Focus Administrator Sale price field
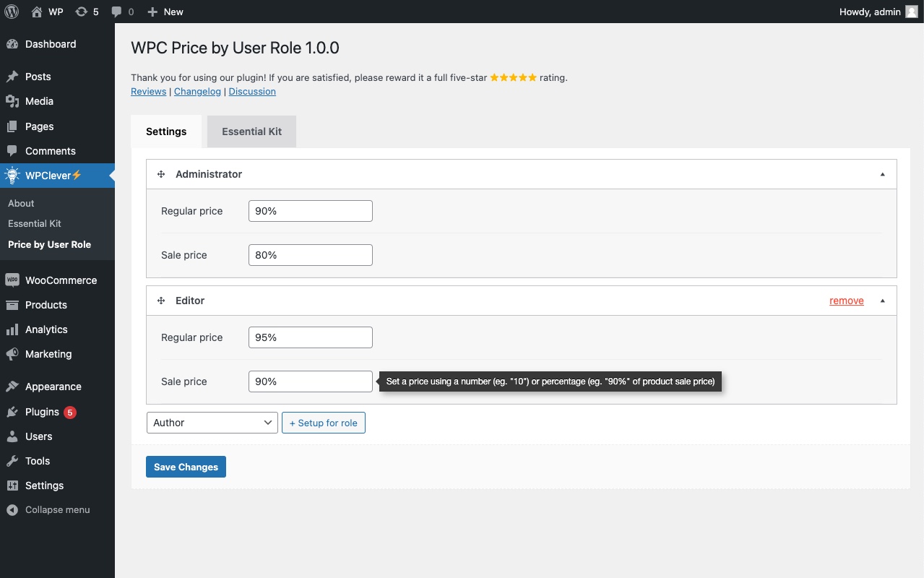 (x=311, y=255)
